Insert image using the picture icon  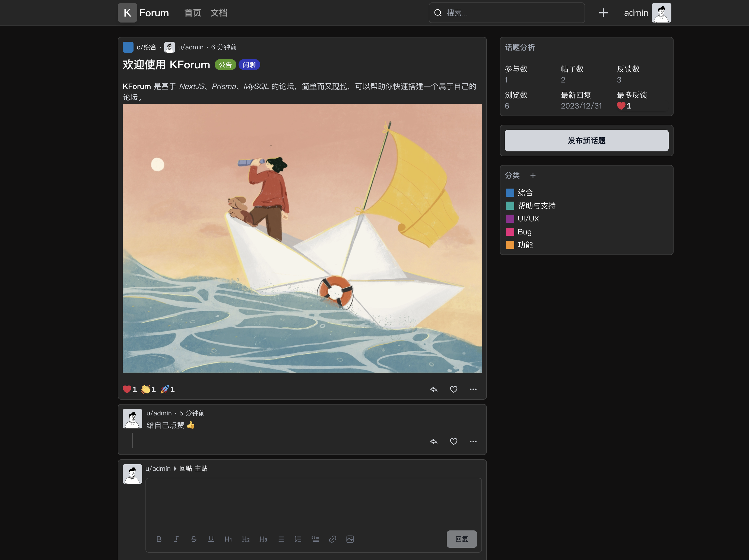[350, 539]
